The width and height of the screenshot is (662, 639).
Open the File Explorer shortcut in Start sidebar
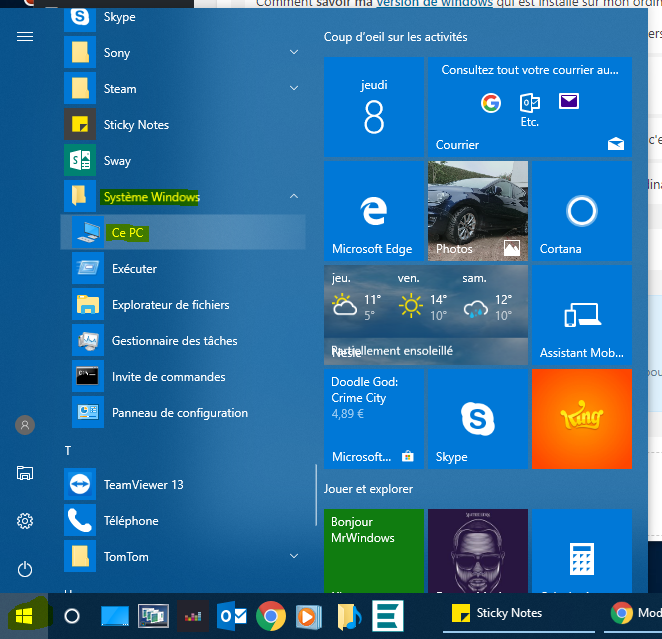[x=25, y=473]
